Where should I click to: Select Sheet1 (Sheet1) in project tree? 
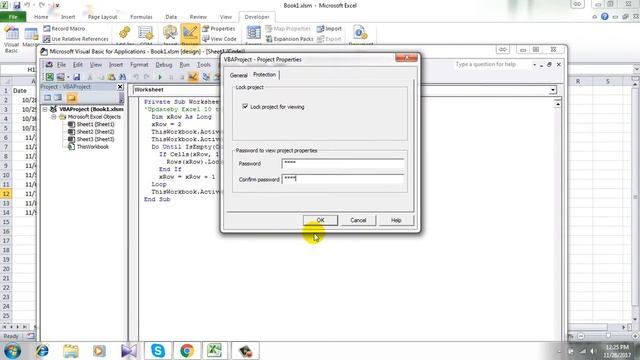coord(96,124)
